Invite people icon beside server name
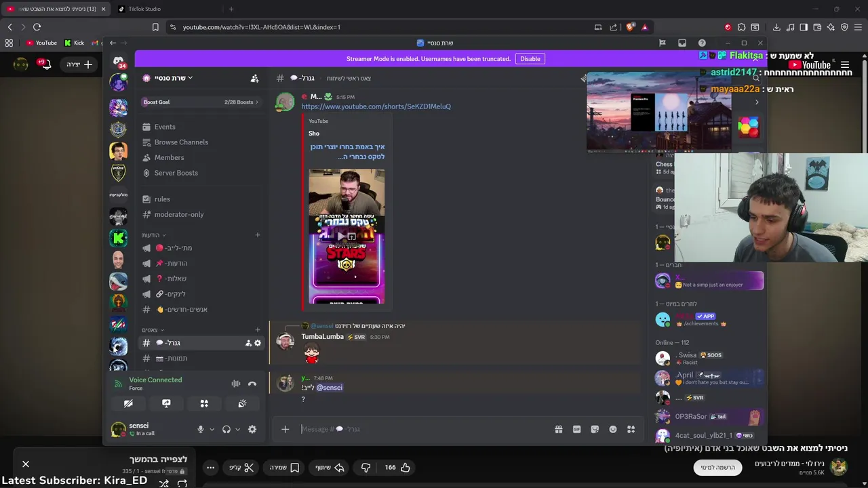Viewport: 868px width, 488px height. tap(254, 79)
